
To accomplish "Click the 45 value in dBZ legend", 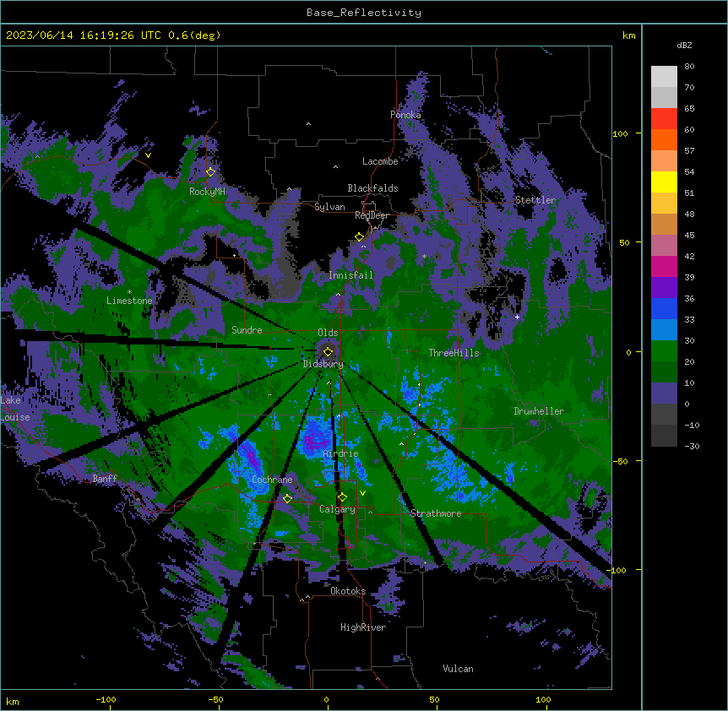I will coord(689,236).
